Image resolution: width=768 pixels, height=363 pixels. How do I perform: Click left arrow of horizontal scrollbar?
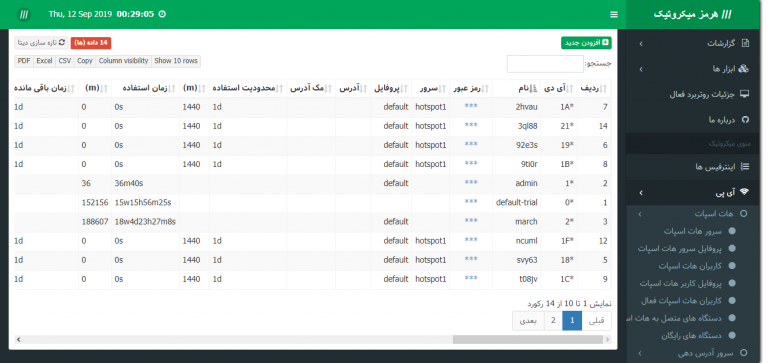(x=19, y=339)
